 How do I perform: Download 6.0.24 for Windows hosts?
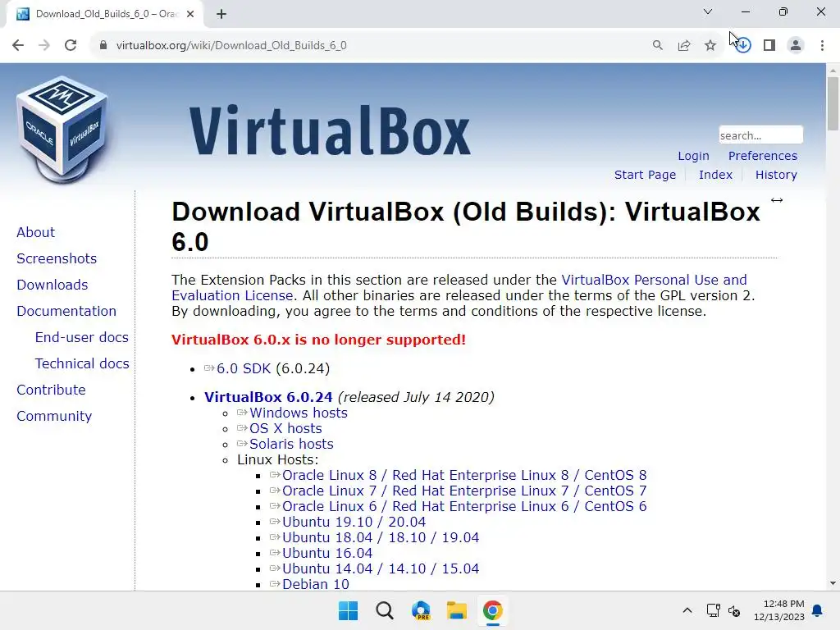point(299,413)
